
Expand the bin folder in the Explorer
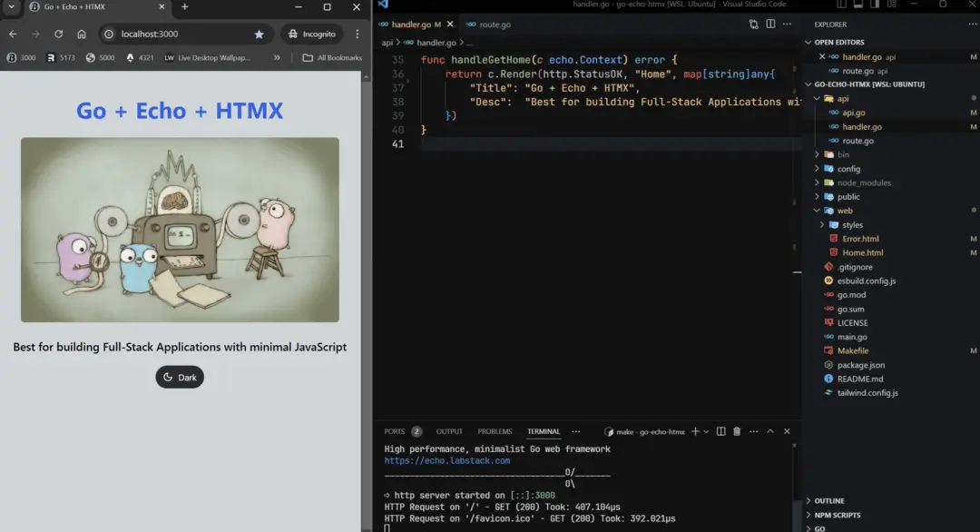pos(816,154)
